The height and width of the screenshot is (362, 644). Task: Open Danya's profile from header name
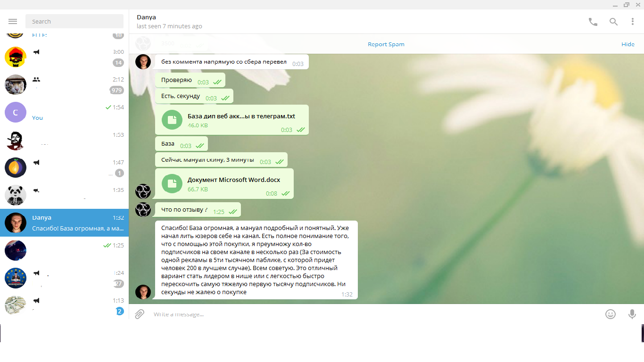click(147, 17)
